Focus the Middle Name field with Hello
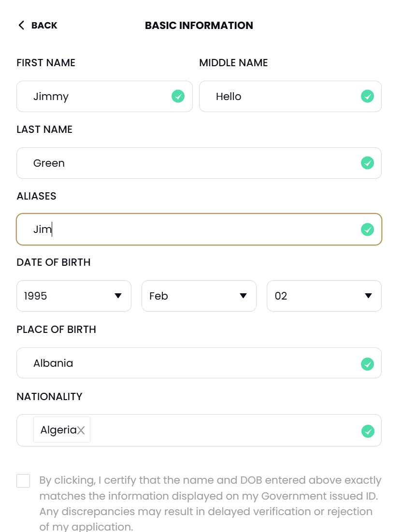403x532 pixels. click(290, 96)
